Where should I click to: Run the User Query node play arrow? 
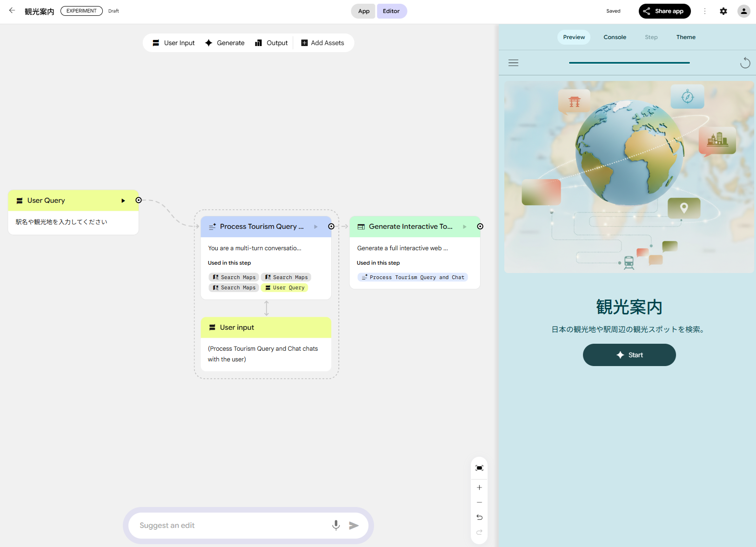pos(123,200)
